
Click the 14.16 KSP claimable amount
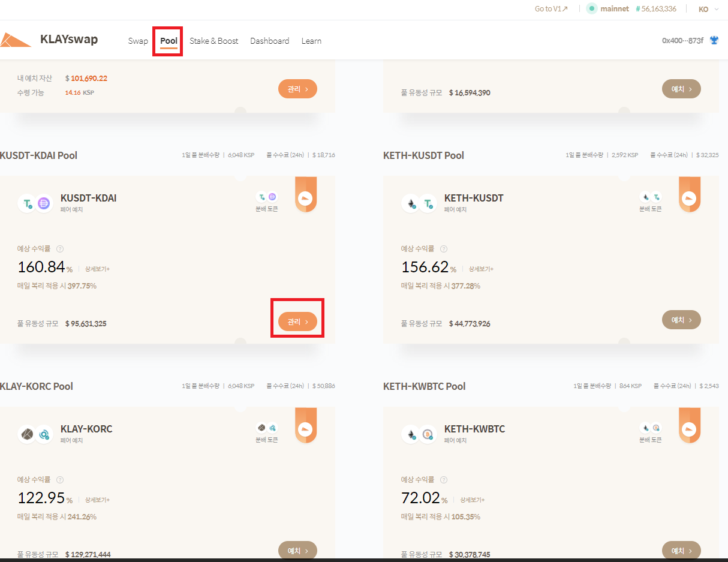click(80, 93)
